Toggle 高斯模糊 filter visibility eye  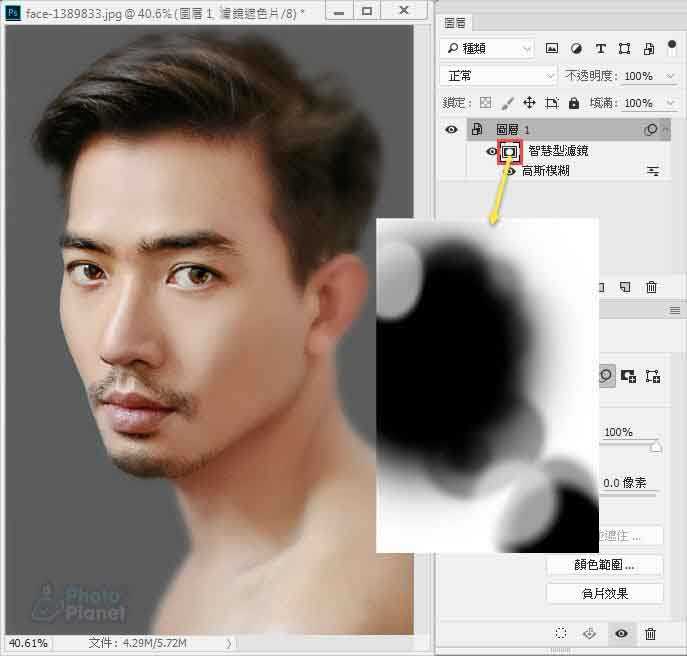(509, 172)
